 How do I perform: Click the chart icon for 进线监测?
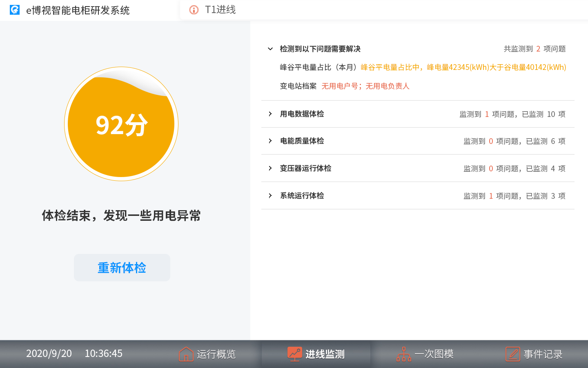coord(294,354)
